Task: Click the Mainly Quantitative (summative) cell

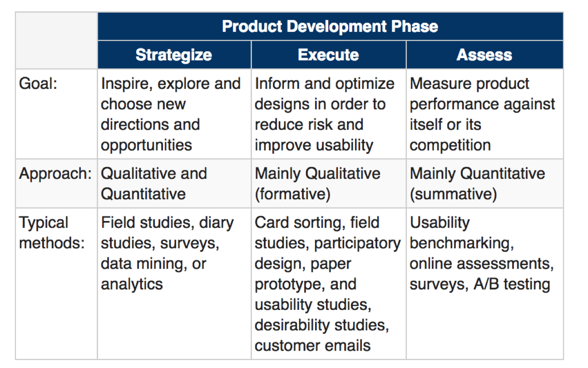Action: (477, 183)
